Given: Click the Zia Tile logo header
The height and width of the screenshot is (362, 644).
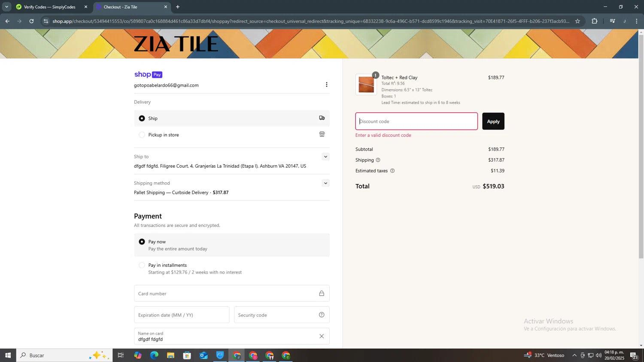Looking at the screenshot, I should 176,44.
